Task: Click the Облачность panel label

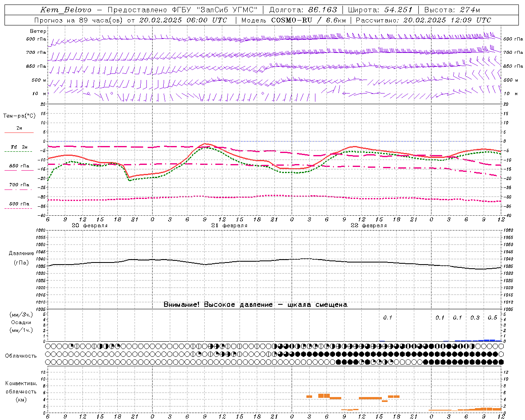Action: pos(21,356)
